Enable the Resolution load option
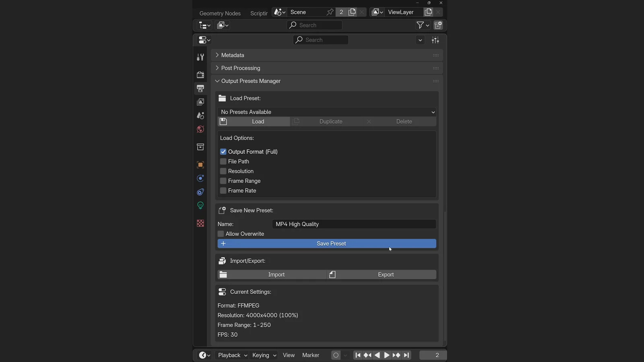Viewport: 644px width, 362px height. tap(223, 171)
